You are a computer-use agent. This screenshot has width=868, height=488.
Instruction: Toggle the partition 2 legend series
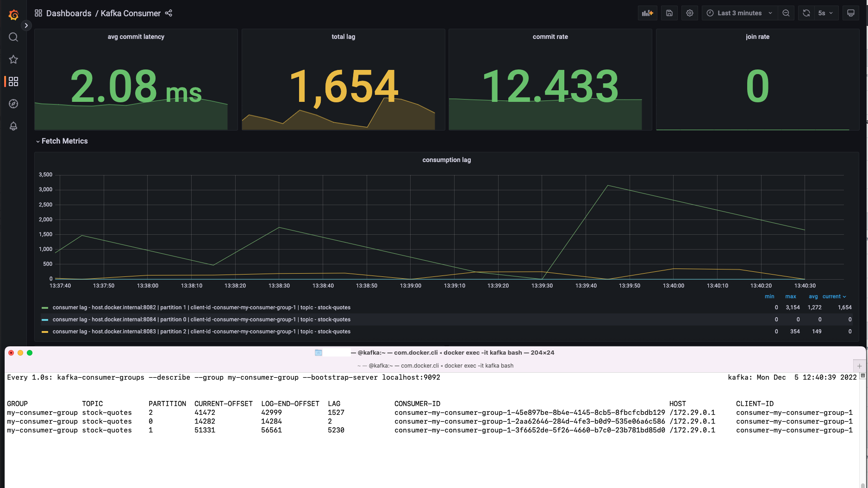pos(201,332)
